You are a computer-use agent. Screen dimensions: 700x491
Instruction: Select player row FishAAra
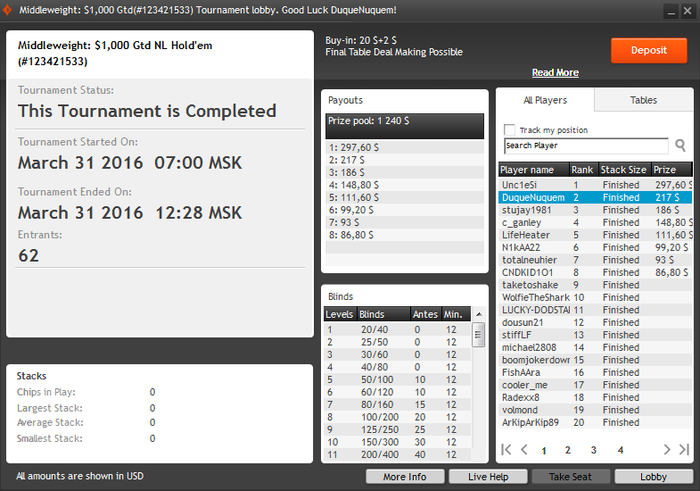point(595,372)
